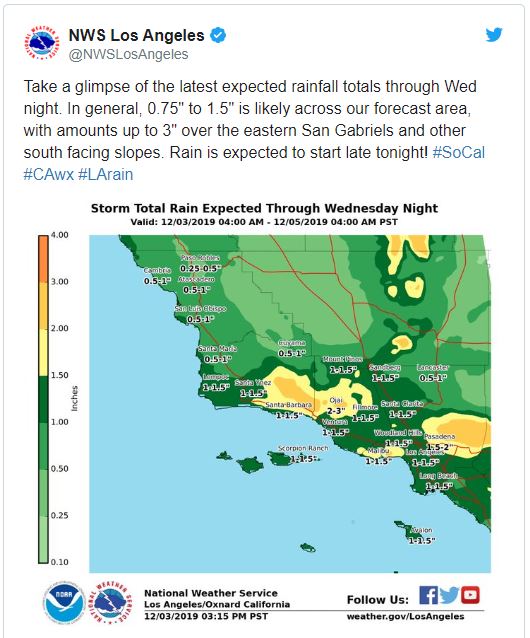This screenshot has width=530, height=638.
Task: Click the Ojai 2-3" map label
Action: (x=336, y=406)
